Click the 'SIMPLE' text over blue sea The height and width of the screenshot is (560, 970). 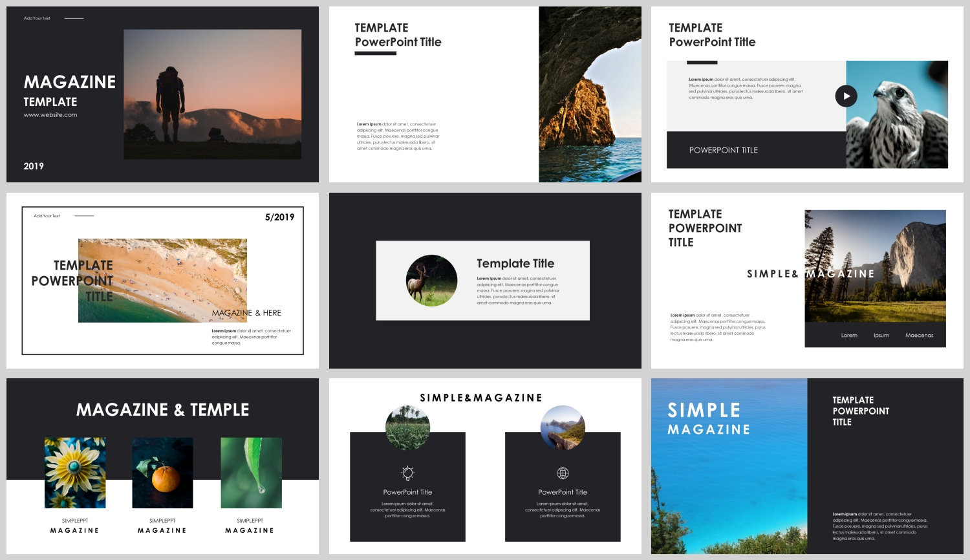pyautogui.click(x=704, y=411)
